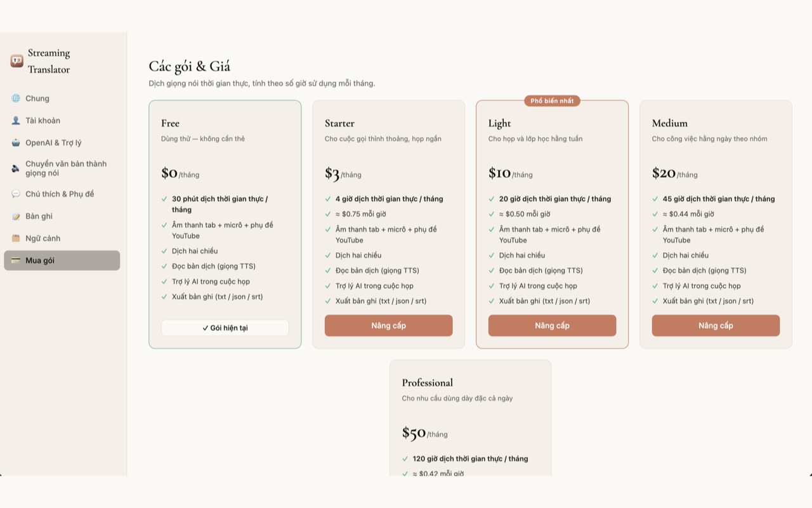Click the Các gói & Giá heading
812x508 pixels.
pyautogui.click(x=190, y=66)
